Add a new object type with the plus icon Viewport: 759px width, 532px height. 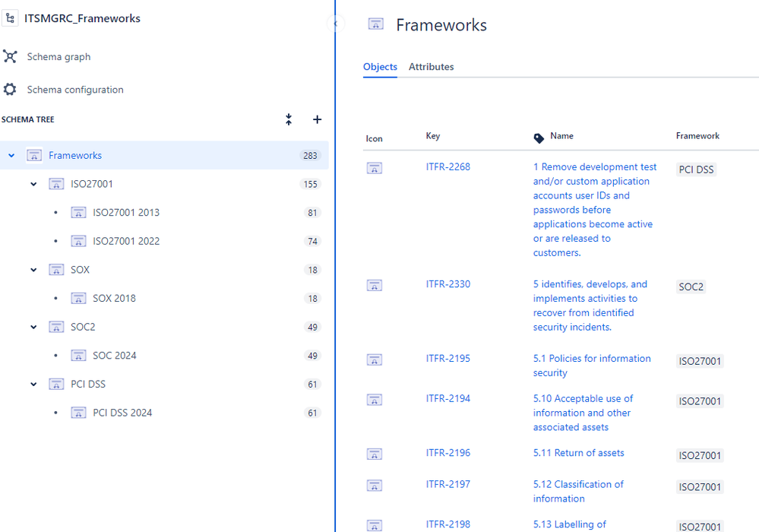(x=317, y=119)
